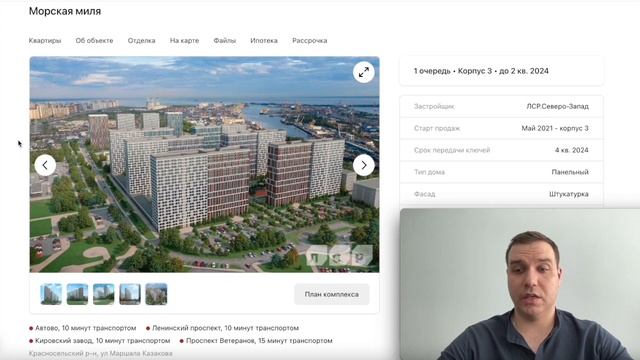
Task: Select the fourth gallery thumbnail
Action: click(130, 294)
